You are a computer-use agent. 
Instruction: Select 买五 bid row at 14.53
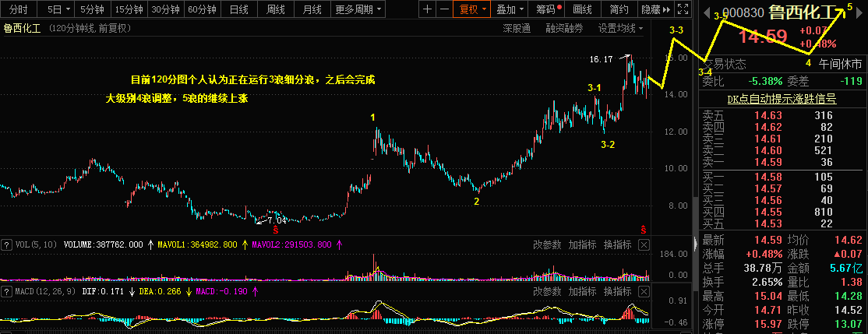click(x=782, y=223)
